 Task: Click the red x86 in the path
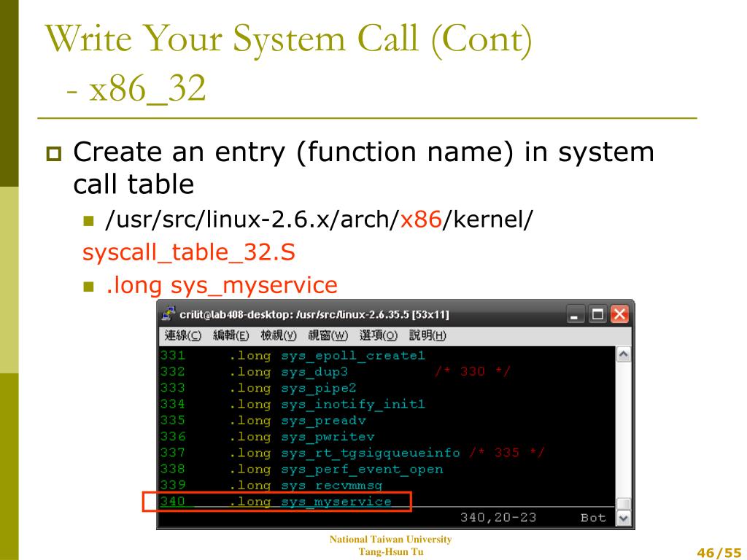point(421,219)
